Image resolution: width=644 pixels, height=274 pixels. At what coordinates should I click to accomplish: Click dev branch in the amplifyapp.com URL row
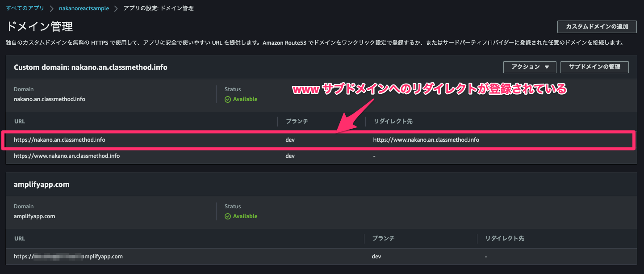(x=376, y=257)
